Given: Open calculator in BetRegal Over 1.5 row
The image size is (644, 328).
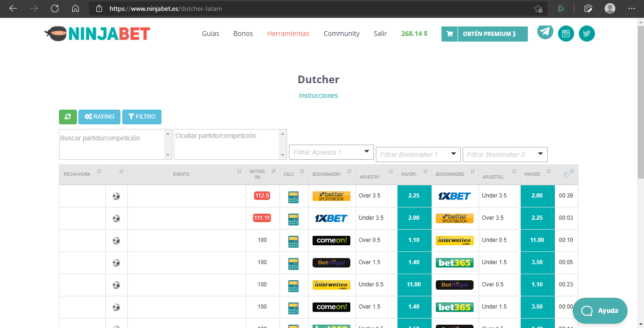Looking at the screenshot, I should coord(293,263).
